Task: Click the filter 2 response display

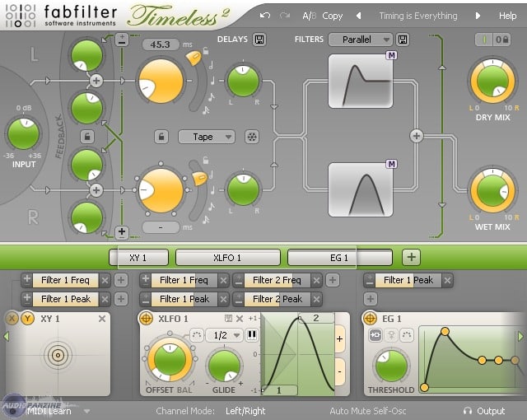Action: (x=361, y=190)
